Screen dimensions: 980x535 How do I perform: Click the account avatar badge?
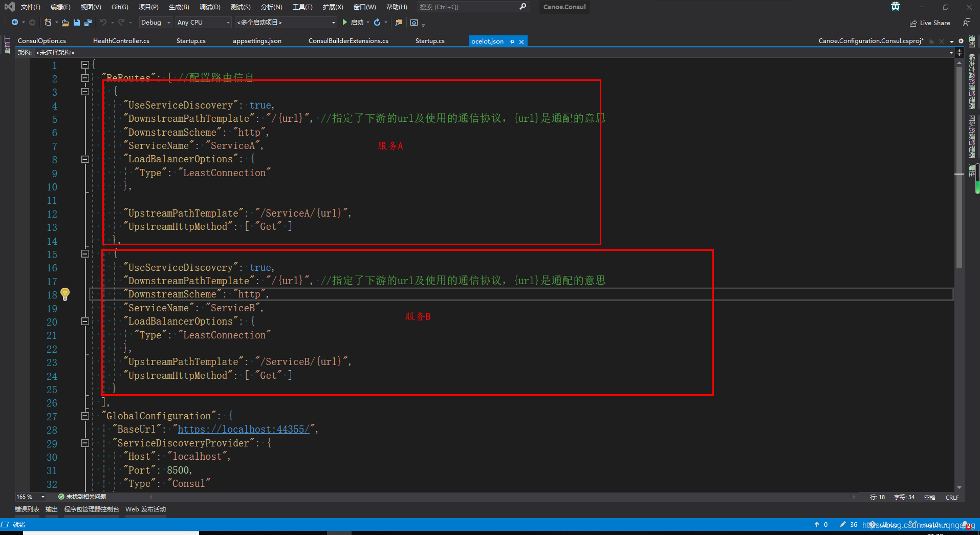coord(895,7)
